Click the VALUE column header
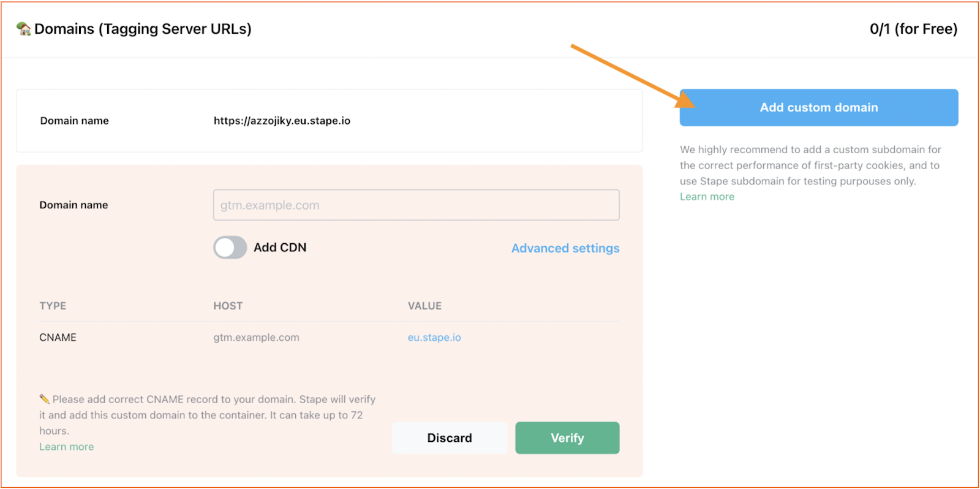This screenshot has height=489, width=980. [x=424, y=305]
